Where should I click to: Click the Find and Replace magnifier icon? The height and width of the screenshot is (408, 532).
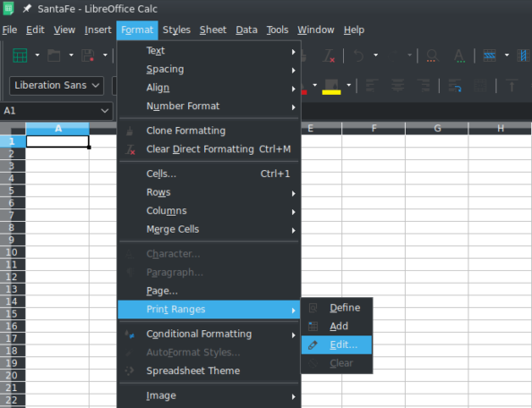point(433,55)
